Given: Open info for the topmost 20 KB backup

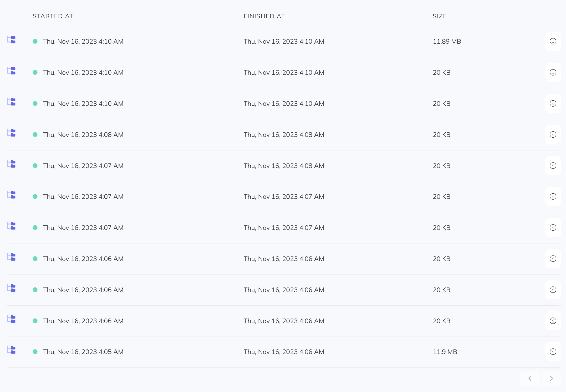Looking at the screenshot, I should [x=553, y=72].
